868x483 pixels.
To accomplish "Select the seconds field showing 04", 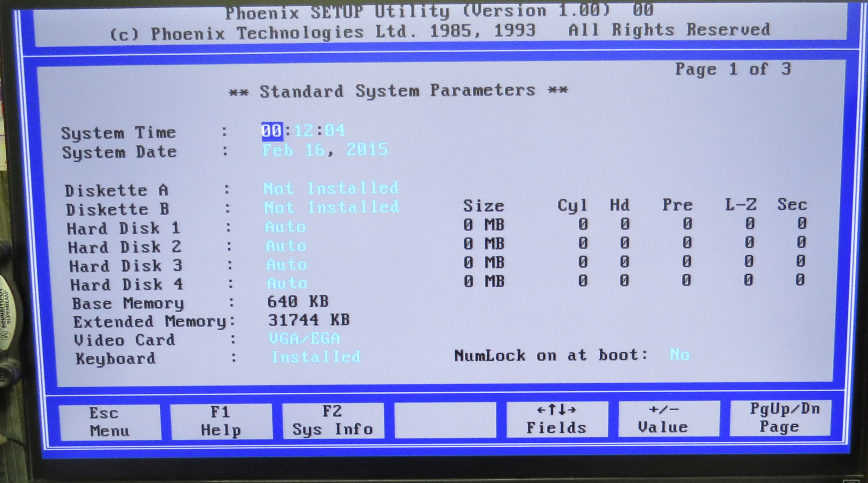I will point(334,130).
